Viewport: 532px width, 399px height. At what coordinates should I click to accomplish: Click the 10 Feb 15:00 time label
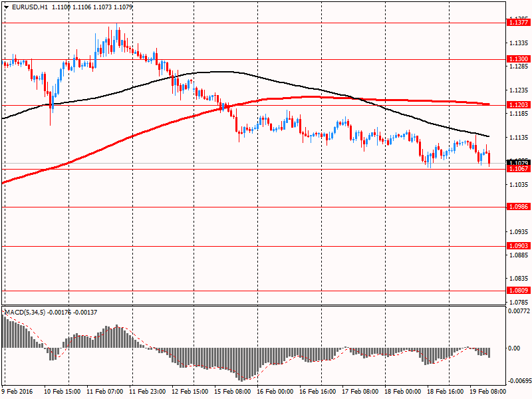[x=62, y=392]
